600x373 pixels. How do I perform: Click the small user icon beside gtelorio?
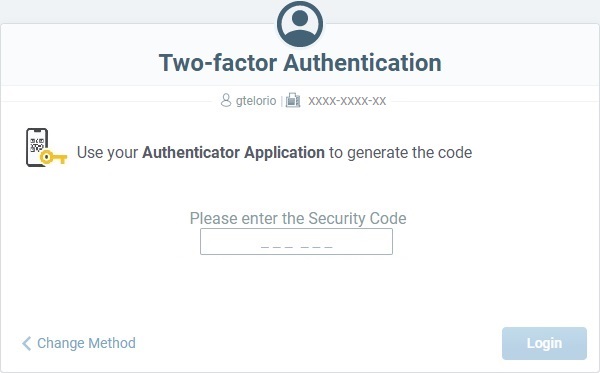pyautogui.click(x=226, y=101)
